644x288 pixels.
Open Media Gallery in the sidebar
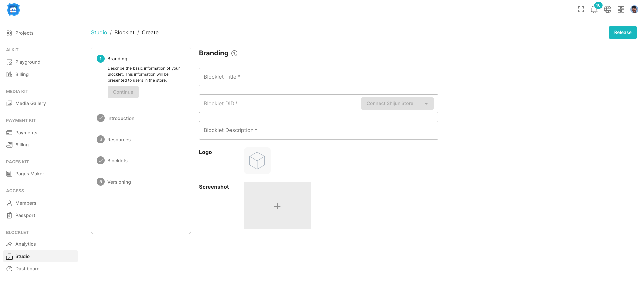(30, 103)
